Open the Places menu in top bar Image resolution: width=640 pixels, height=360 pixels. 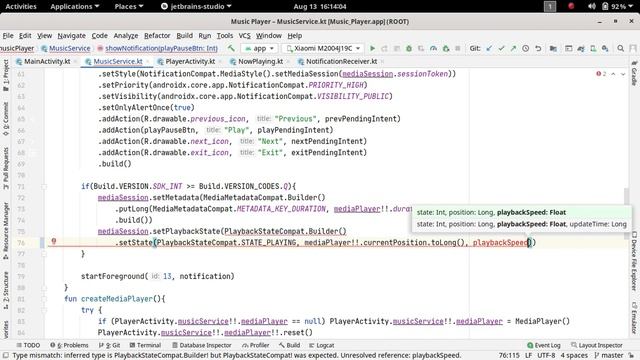pyautogui.click(x=129, y=6)
